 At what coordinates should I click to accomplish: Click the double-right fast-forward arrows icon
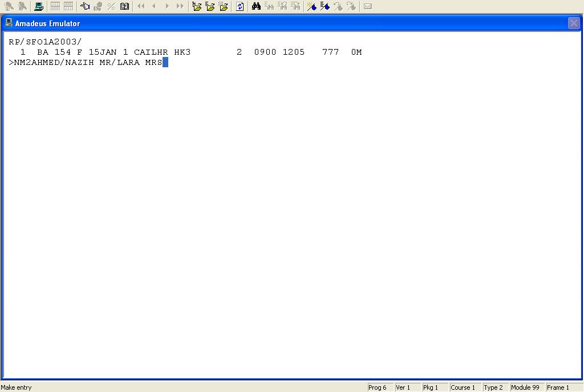click(180, 6)
